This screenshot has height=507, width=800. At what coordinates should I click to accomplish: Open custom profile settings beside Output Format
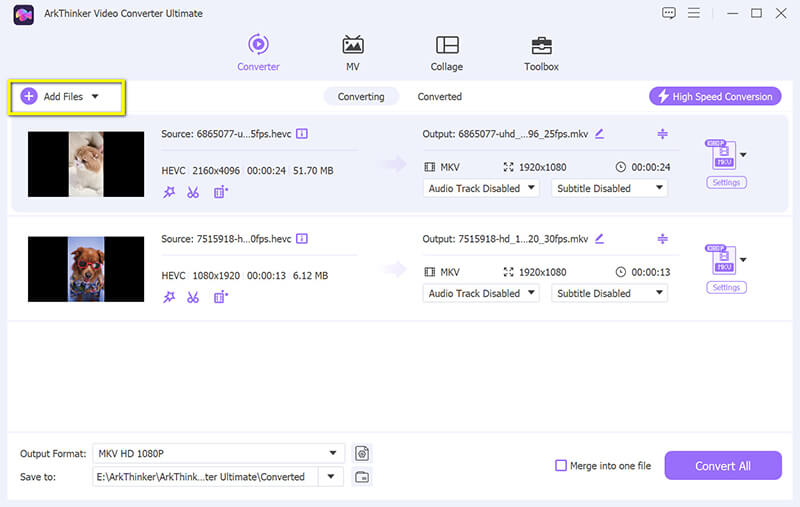coord(362,453)
